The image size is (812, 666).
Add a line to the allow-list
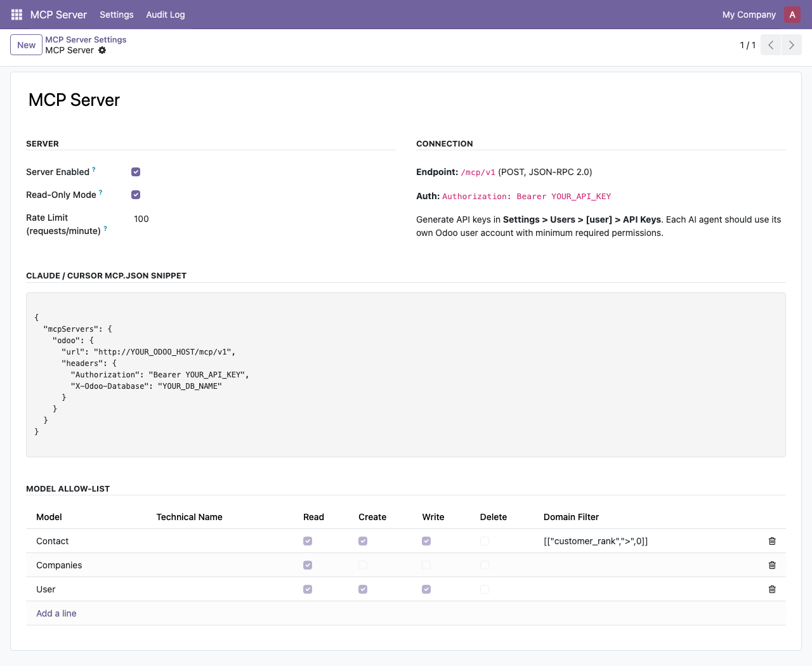[56, 613]
